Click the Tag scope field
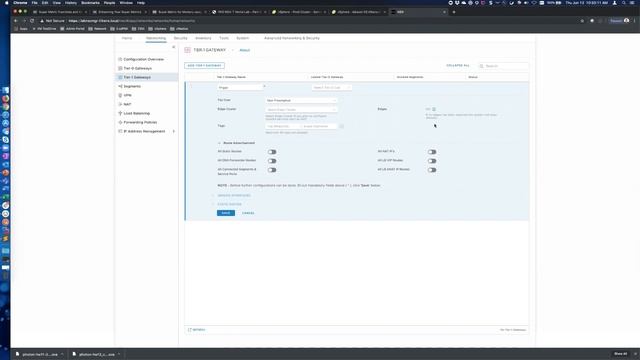 point(320,126)
